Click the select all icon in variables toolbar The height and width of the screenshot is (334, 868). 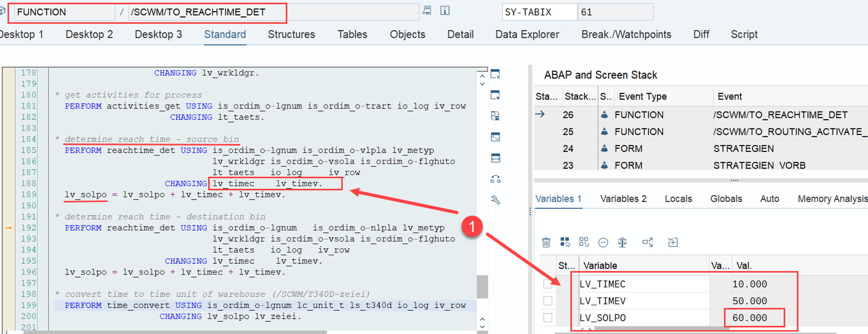565,242
